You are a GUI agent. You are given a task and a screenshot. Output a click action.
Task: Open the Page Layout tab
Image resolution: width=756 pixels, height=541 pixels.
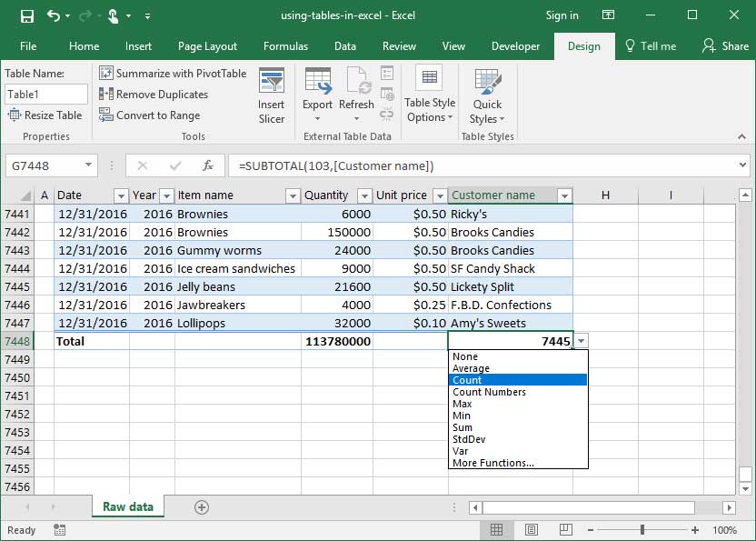pos(207,46)
